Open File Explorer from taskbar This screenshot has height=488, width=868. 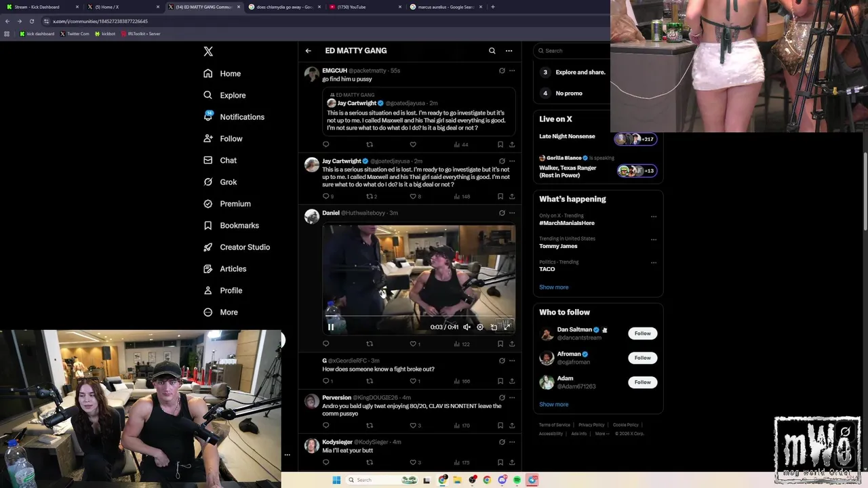(x=457, y=480)
